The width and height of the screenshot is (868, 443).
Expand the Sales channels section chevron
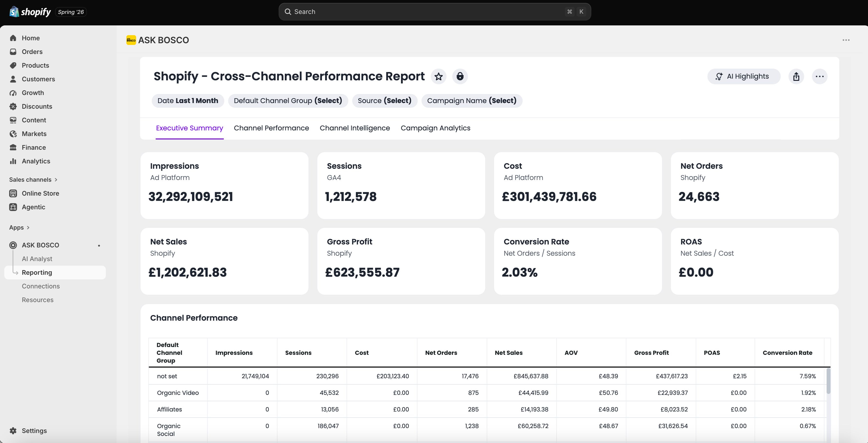[x=56, y=180]
